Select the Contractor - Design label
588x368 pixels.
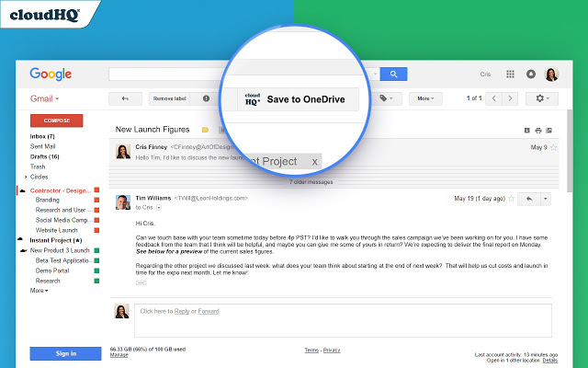click(61, 190)
